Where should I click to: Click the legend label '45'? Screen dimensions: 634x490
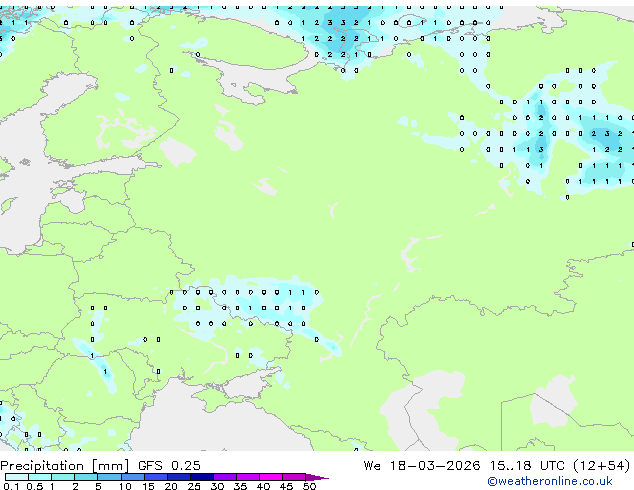tap(286, 486)
